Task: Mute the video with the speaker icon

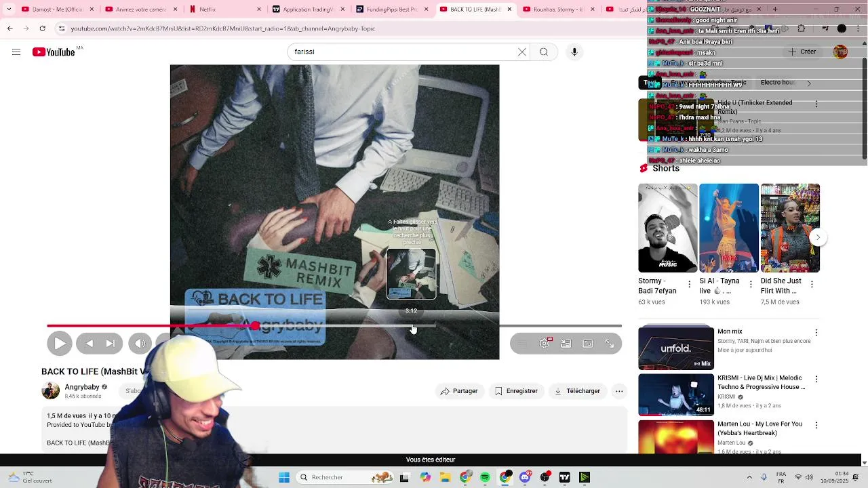Action: point(140,344)
